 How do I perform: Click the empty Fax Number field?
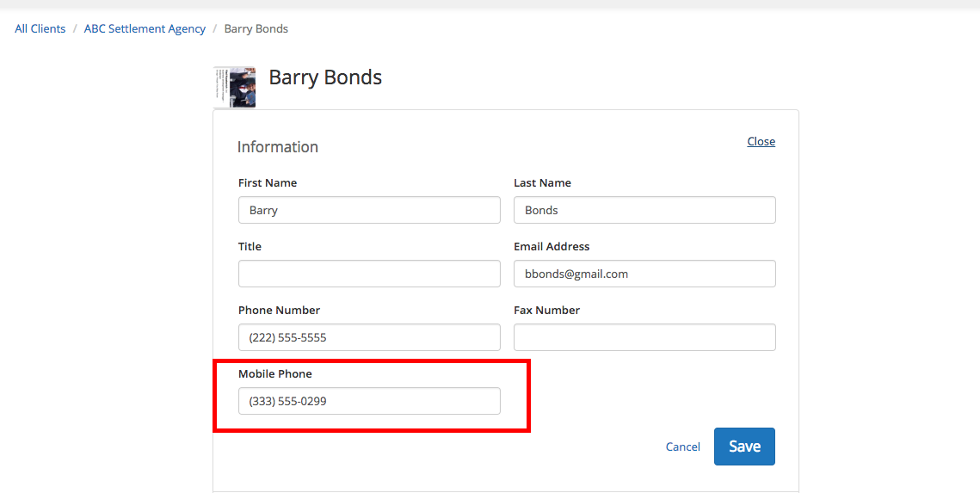point(644,337)
